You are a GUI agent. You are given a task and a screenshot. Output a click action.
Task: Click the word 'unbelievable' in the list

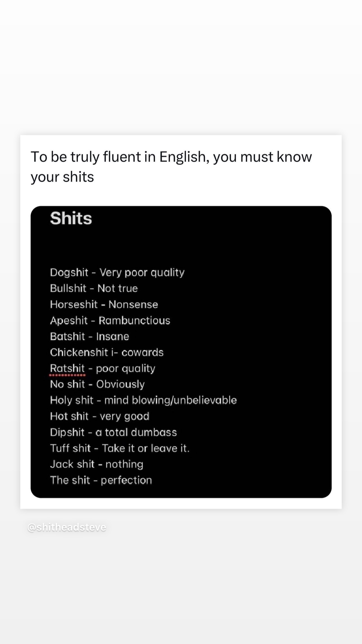205,400
